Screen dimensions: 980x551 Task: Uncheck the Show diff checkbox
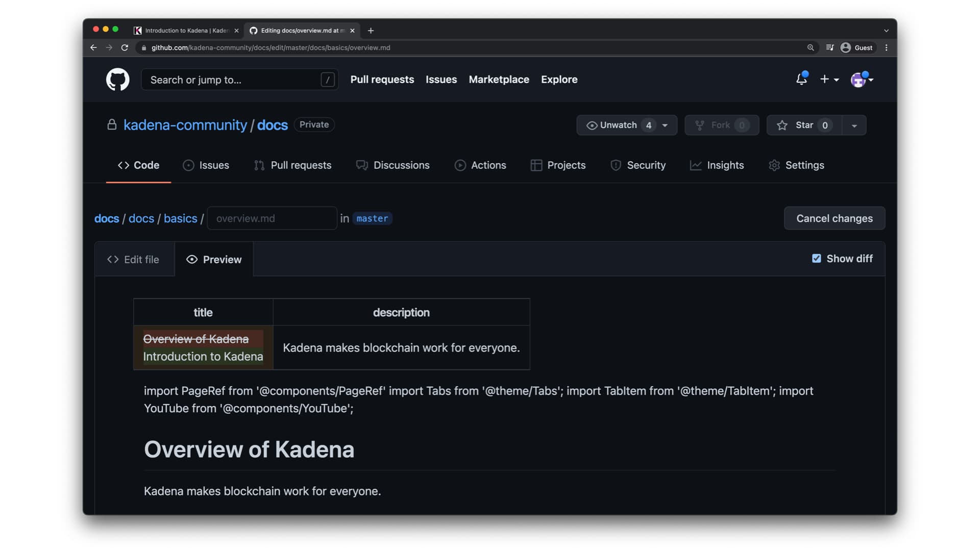pyautogui.click(x=816, y=259)
